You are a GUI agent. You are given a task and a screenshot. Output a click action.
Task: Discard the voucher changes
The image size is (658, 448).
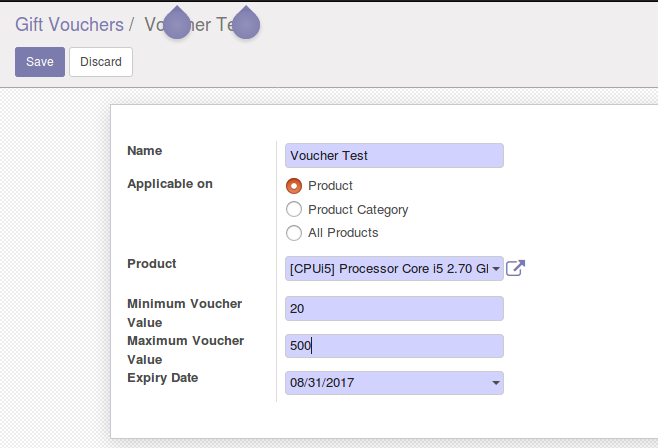pos(101,62)
